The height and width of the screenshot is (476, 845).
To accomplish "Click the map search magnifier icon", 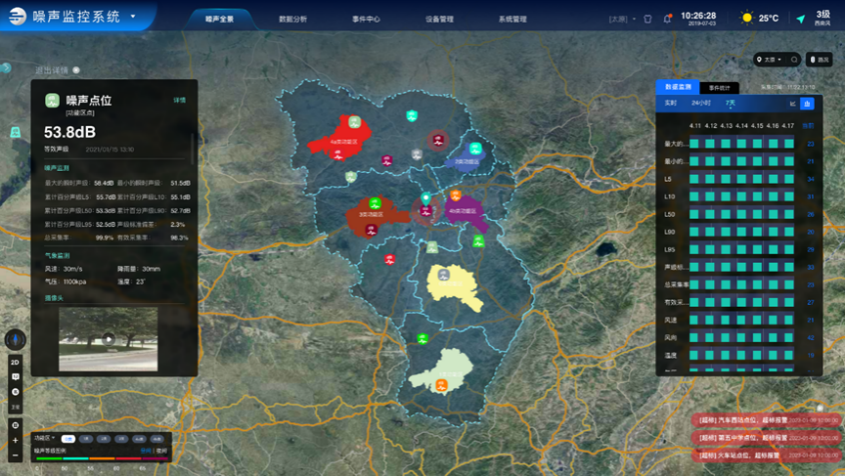I will point(794,60).
